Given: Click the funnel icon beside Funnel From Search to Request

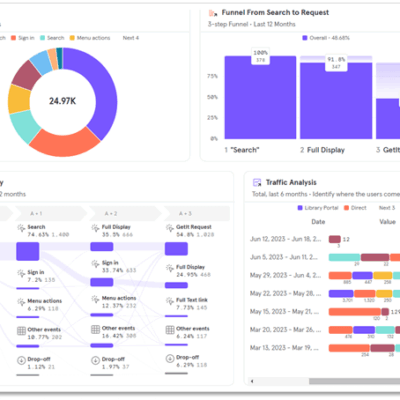Looking at the screenshot, I should point(213,13).
